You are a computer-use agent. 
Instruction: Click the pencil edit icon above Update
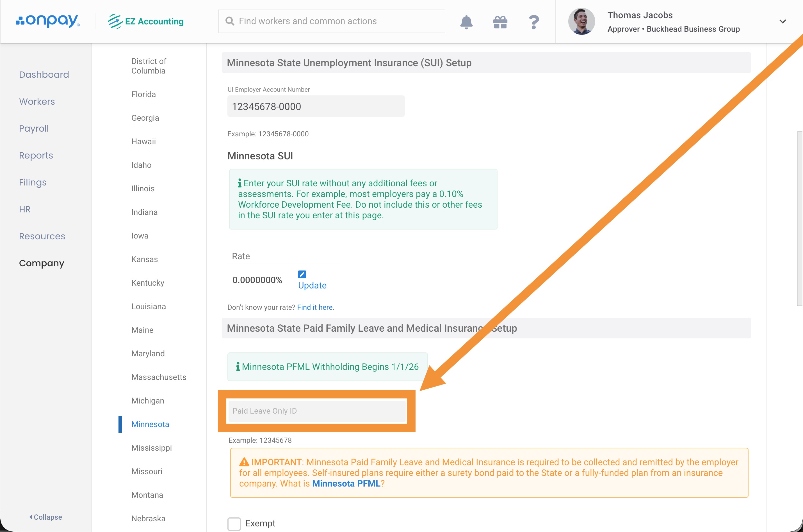click(x=302, y=274)
